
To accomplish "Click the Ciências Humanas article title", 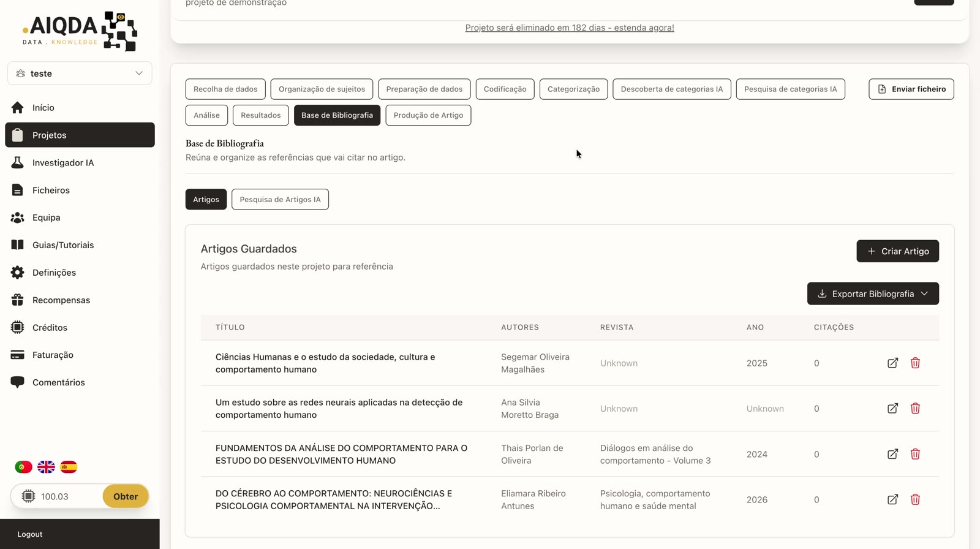I will (x=325, y=363).
